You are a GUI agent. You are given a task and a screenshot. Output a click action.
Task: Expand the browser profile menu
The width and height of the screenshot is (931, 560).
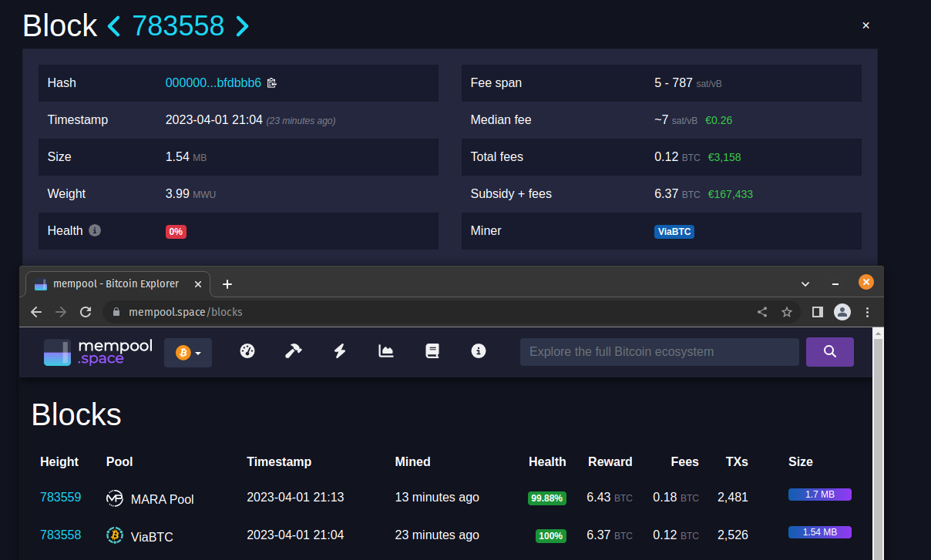(x=842, y=312)
